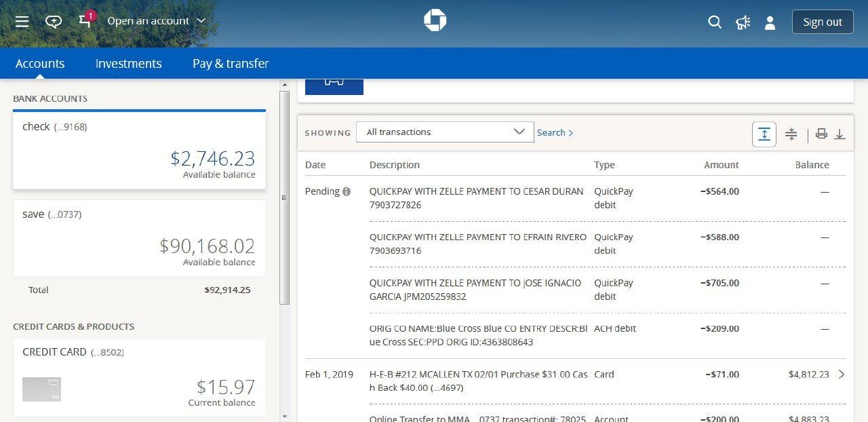Click the Chase octagon logo
868x422 pixels.
click(x=435, y=20)
